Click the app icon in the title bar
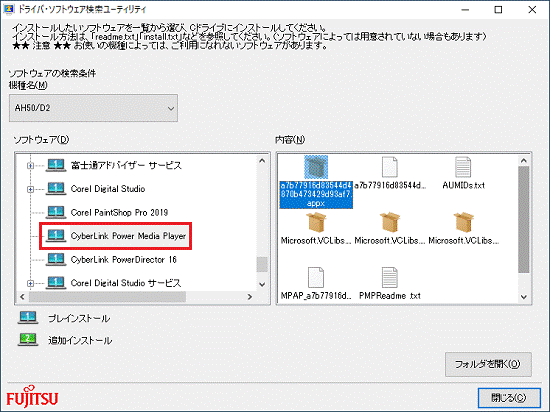Image resolution: width=550 pixels, height=412 pixels. pyautogui.click(x=9, y=9)
